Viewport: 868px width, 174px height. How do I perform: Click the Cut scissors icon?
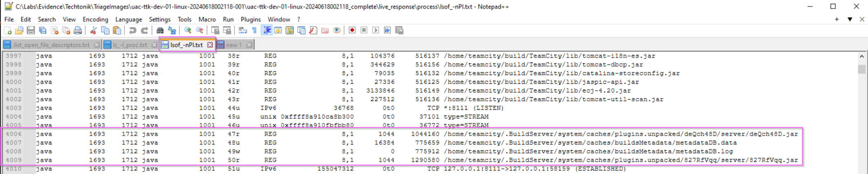[93, 31]
